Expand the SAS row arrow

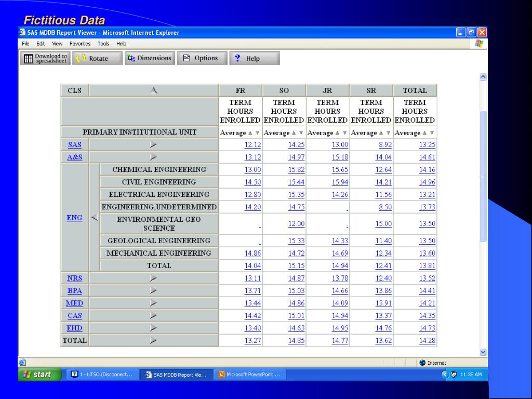click(153, 145)
